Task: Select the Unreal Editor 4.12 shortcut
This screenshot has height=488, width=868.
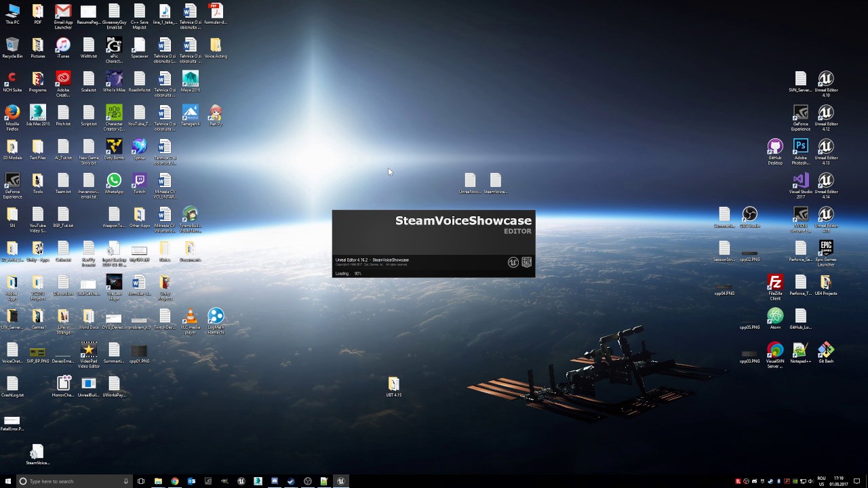Action: click(x=826, y=118)
